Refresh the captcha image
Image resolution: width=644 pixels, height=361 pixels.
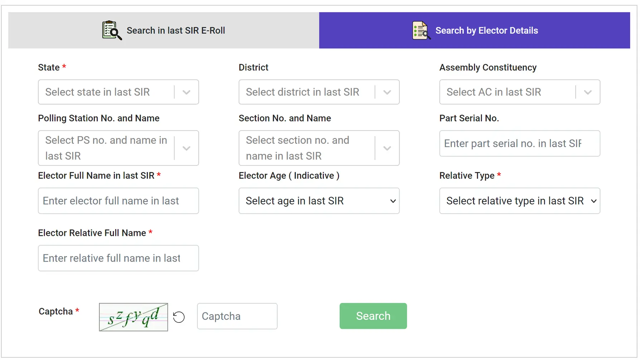[179, 317]
